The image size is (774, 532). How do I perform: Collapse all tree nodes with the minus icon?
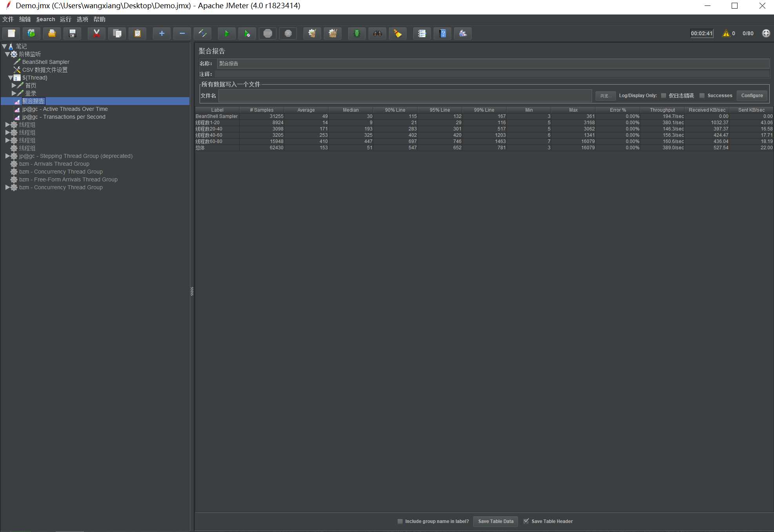(x=182, y=33)
